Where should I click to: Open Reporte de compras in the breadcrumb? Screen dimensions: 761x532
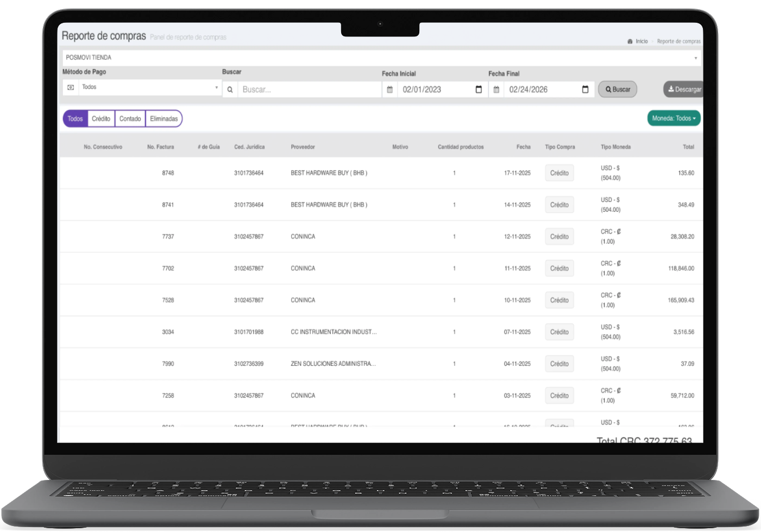pos(678,41)
